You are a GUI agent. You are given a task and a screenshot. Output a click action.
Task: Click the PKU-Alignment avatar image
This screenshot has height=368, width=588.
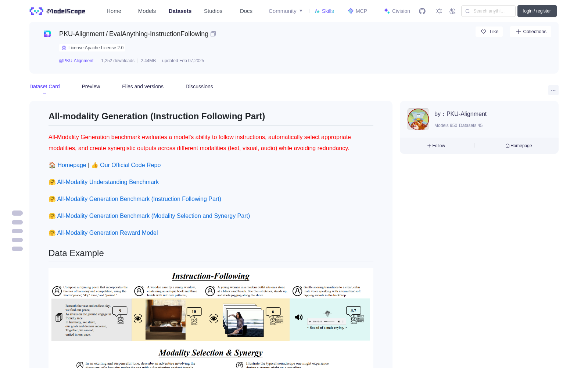(418, 119)
